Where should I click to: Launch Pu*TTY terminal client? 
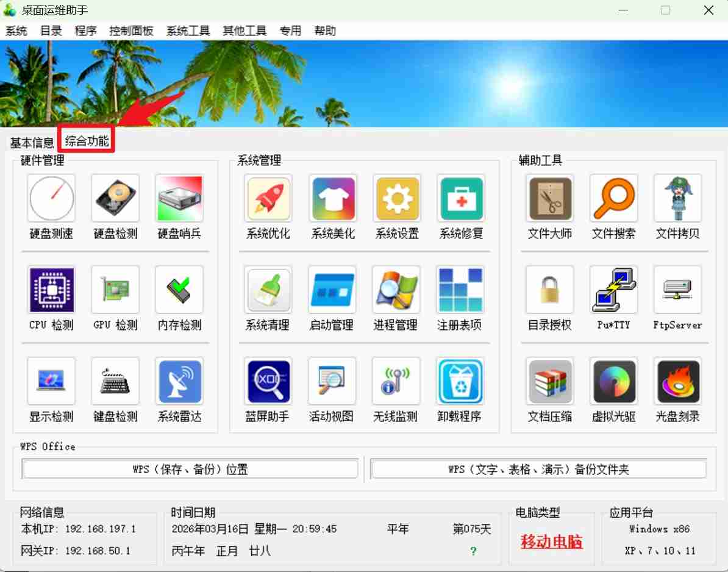613,290
